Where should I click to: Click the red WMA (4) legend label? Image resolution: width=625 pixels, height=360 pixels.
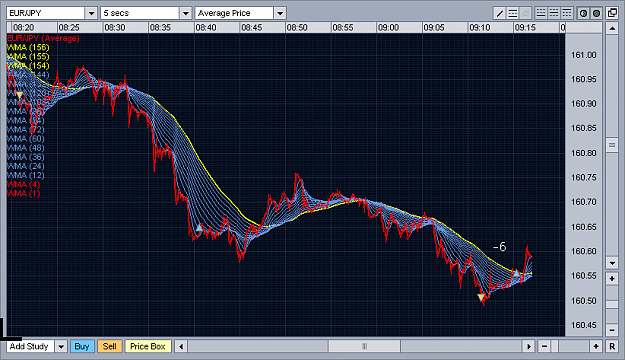[x=24, y=185]
